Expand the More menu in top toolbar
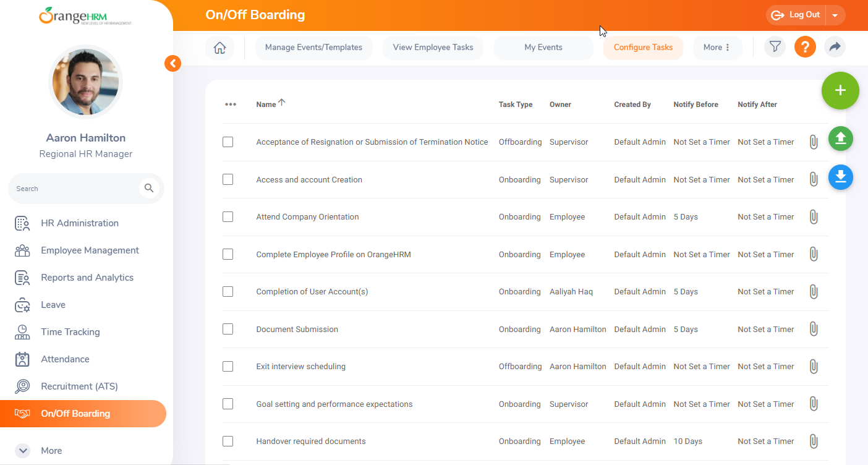Screen dimensions: 868x465 point(717,48)
